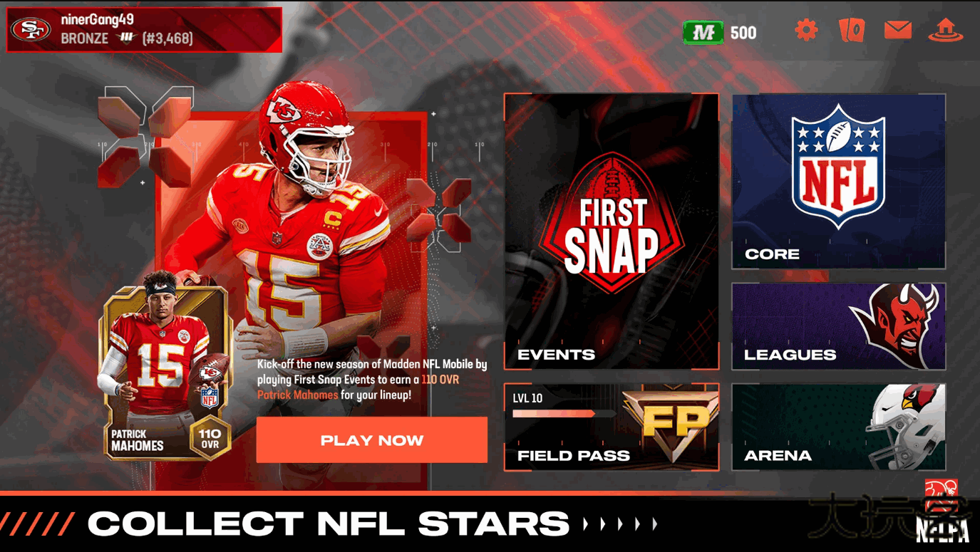Tap the green Madden cash icon

(x=703, y=32)
